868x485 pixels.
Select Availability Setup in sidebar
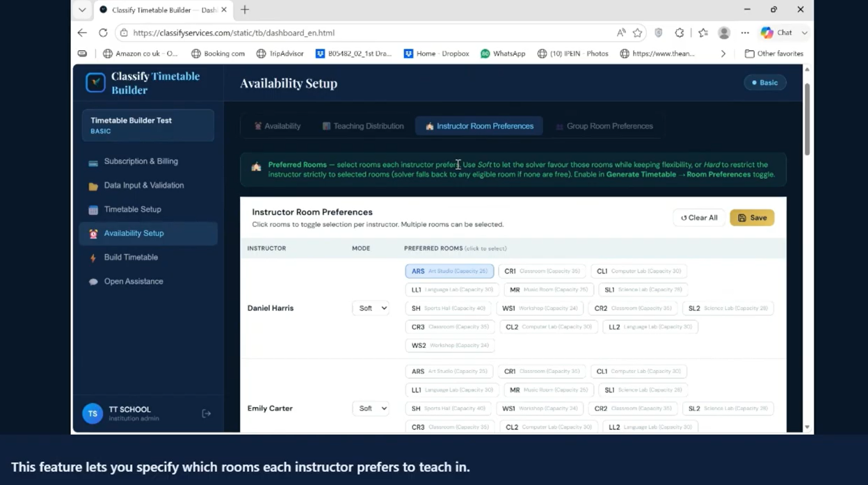pyautogui.click(x=148, y=234)
